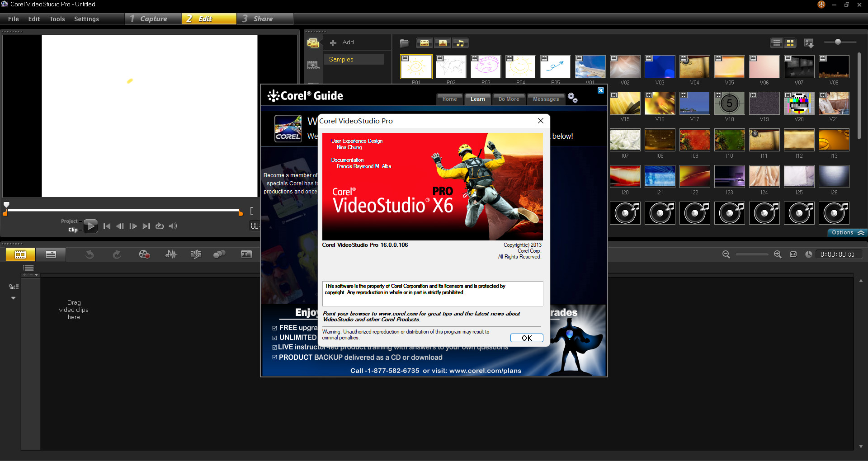The image size is (868, 461).
Task: Select the P01 sample clip thumbnail
Action: tap(416, 67)
